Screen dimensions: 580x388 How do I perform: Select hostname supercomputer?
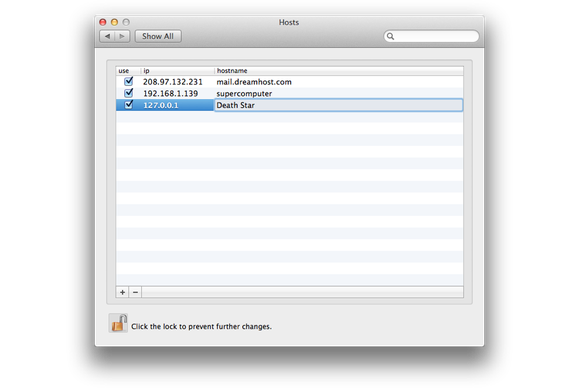pyautogui.click(x=244, y=94)
